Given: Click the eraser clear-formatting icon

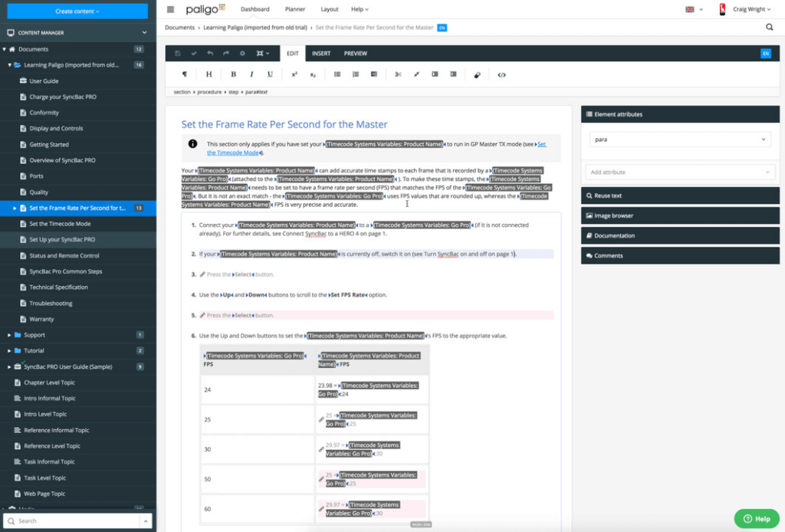Looking at the screenshot, I should point(477,74).
